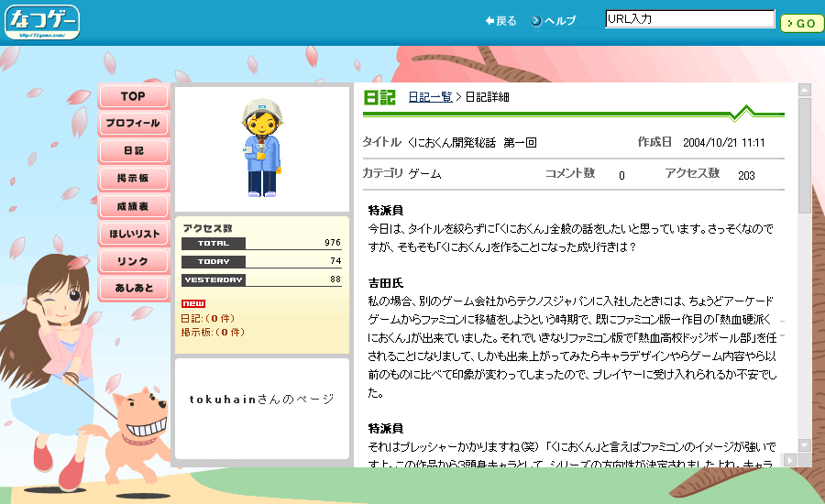The image size is (825, 504).
Task: Click the リンク menu button
Action: coord(133,262)
